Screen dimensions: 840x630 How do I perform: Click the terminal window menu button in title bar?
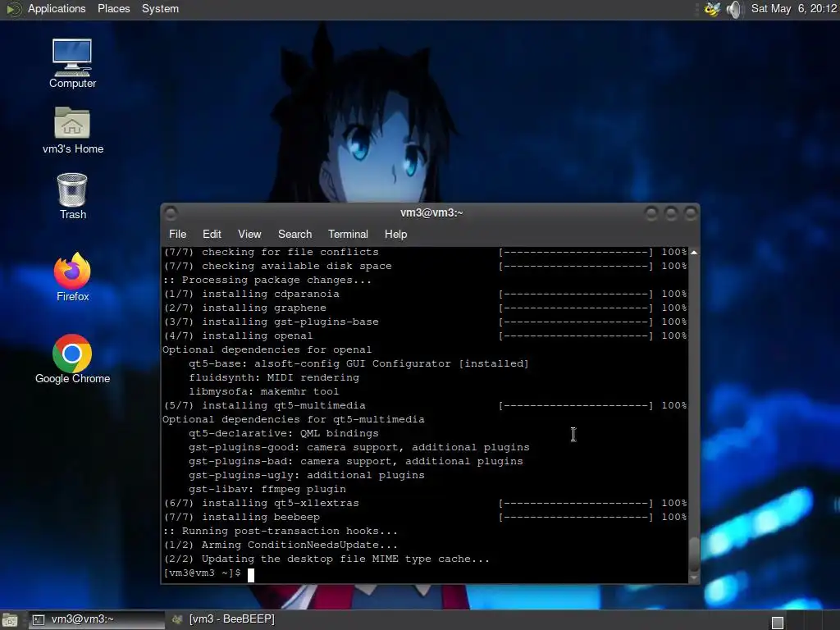(x=171, y=214)
